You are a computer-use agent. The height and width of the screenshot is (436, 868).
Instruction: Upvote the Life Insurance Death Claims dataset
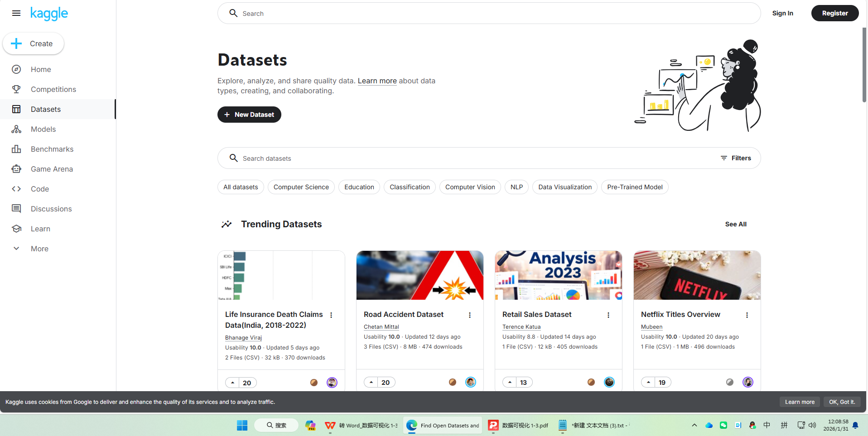click(x=232, y=383)
